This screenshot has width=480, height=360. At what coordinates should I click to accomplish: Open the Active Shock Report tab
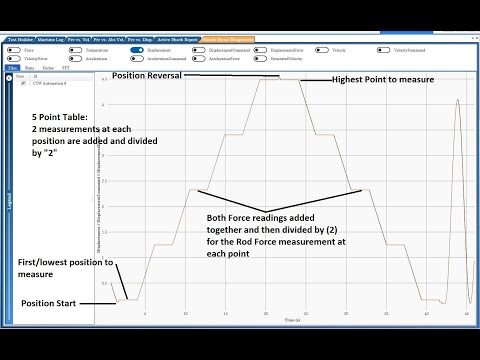point(177,40)
